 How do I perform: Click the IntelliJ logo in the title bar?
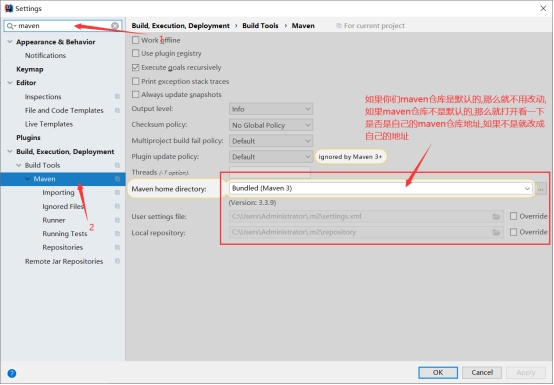(8, 8)
